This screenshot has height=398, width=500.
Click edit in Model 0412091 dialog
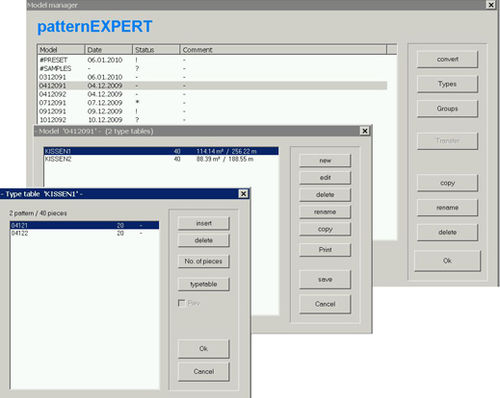325,178
